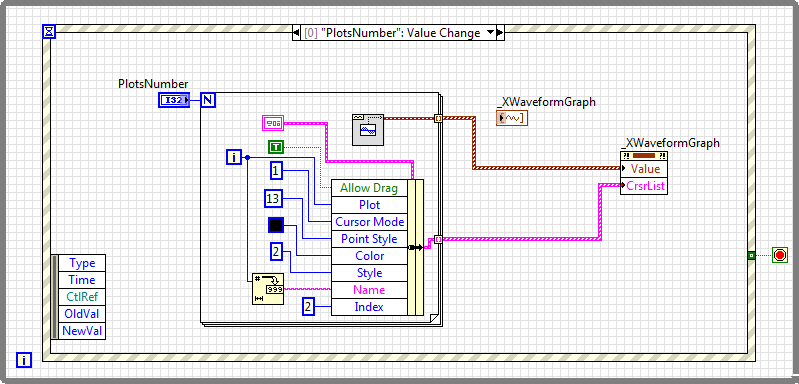Click the CtlRef event data node item
Viewport: 799px width, 384px height.
click(x=82, y=296)
